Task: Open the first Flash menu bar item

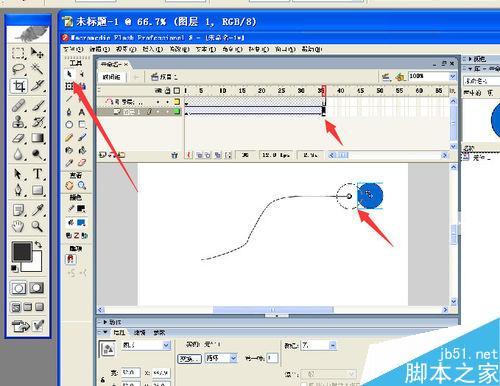Action: pos(73,49)
